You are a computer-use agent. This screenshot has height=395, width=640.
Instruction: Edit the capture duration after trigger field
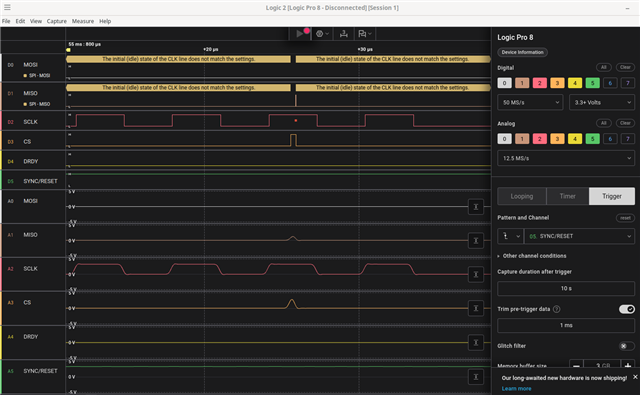point(566,288)
